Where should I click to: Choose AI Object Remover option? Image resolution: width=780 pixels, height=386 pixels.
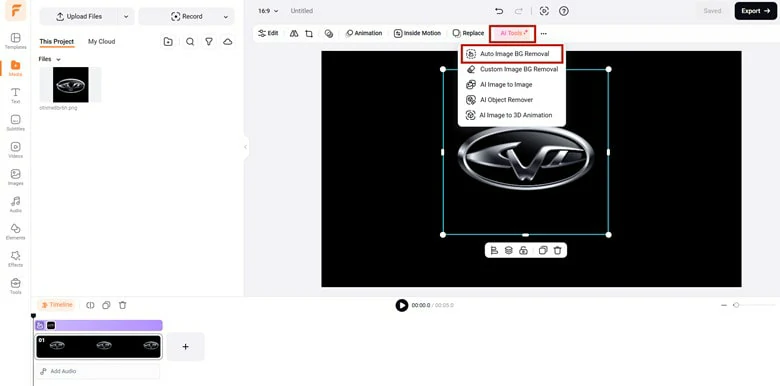[499, 99]
